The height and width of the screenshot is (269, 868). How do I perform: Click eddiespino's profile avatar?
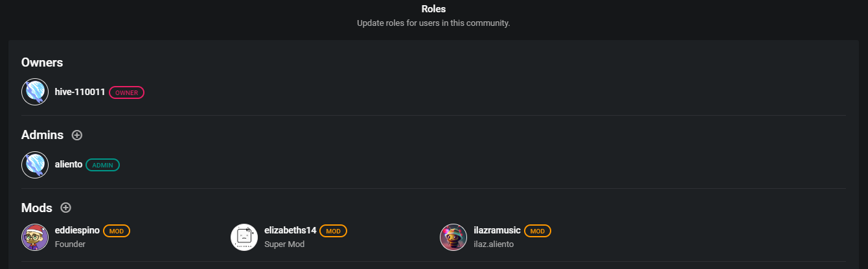[35, 237]
